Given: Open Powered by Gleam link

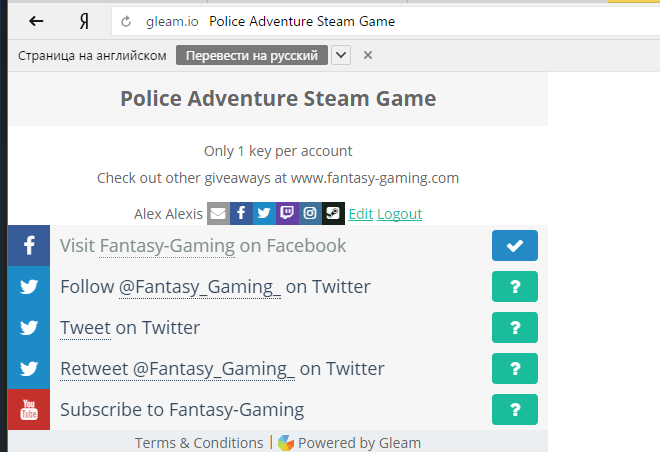Looking at the screenshot, I should pyautogui.click(x=359, y=443).
